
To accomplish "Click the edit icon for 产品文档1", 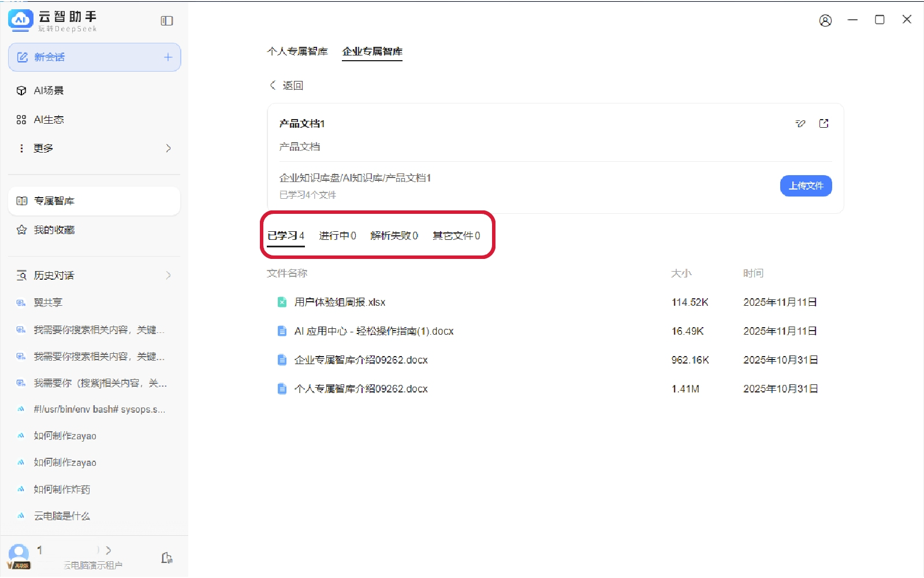I will point(800,124).
